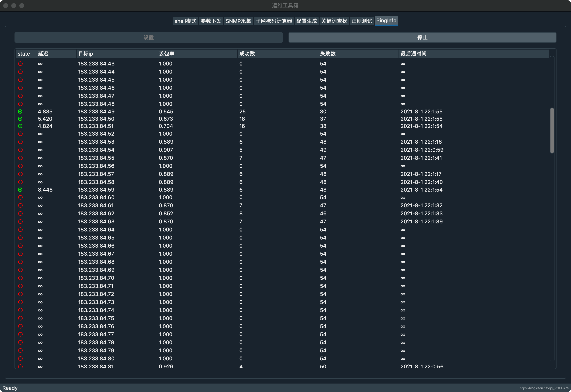Viewport: 571px width, 392px height.
Task: Click the red state icon for 183.233.84.58
Action: point(20,182)
